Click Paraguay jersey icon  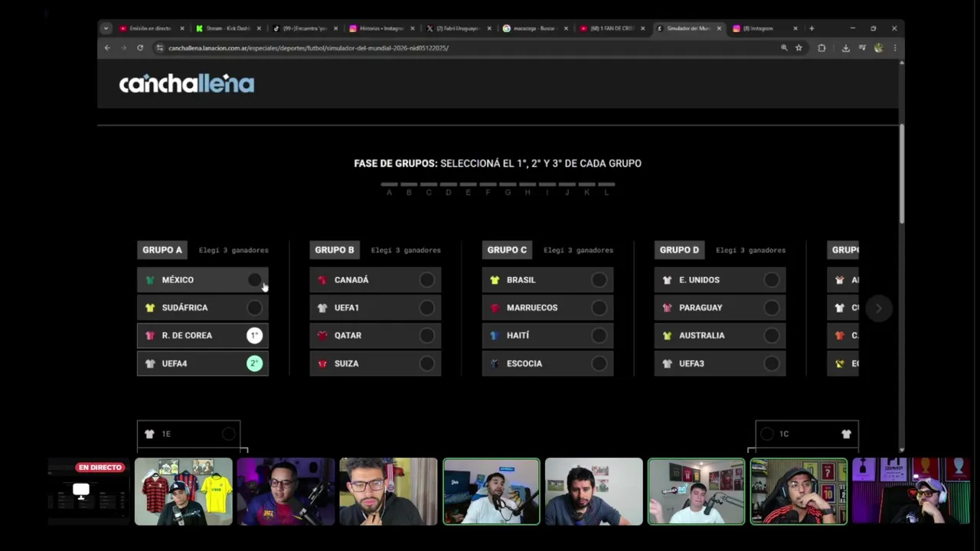pos(667,308)
